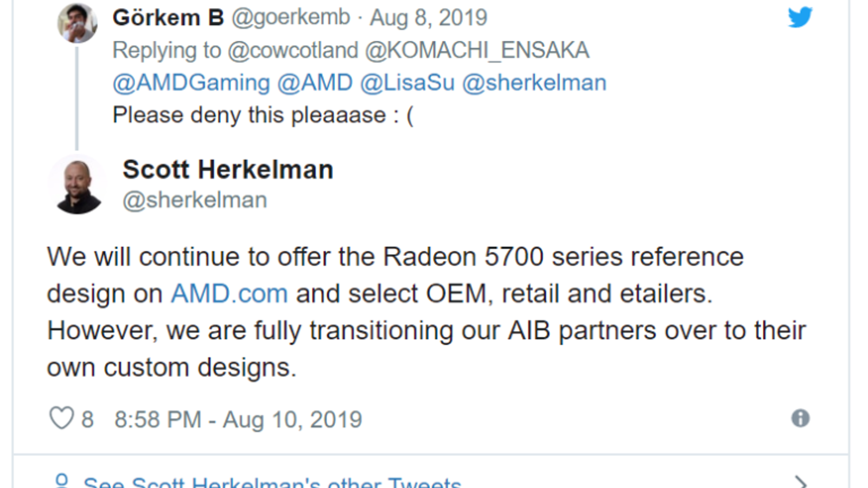Click the @sherkelman mention in the reply line
This screenshot has height=488, width=868.
534,83
